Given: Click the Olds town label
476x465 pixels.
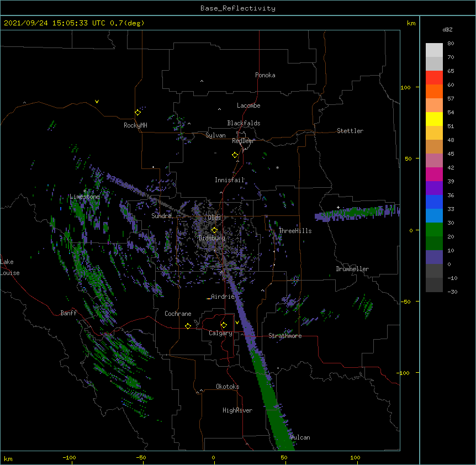Looking at the screenshot, I should [214, 218].
